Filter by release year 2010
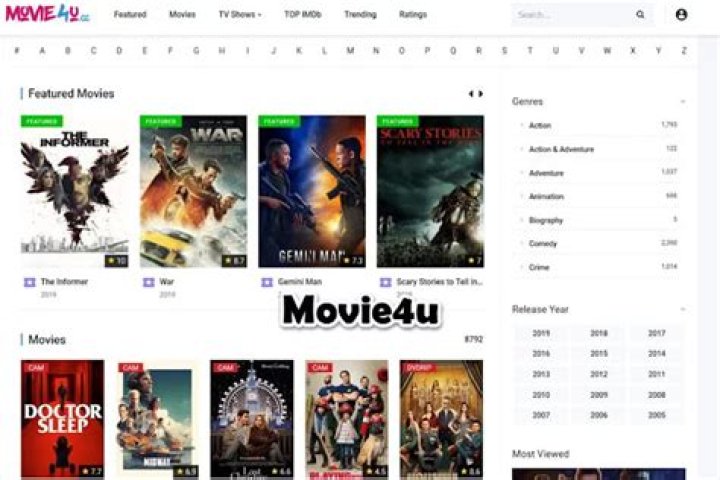 click(541, 395)
